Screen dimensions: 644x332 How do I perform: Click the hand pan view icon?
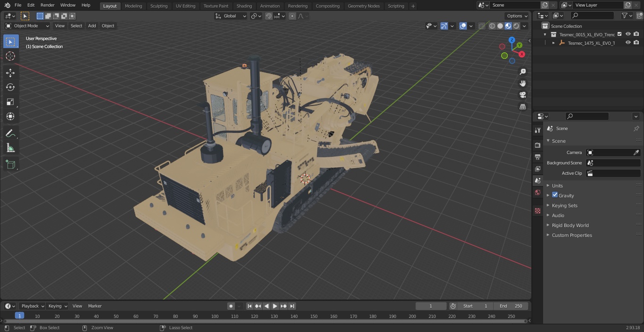click(522, 83)
